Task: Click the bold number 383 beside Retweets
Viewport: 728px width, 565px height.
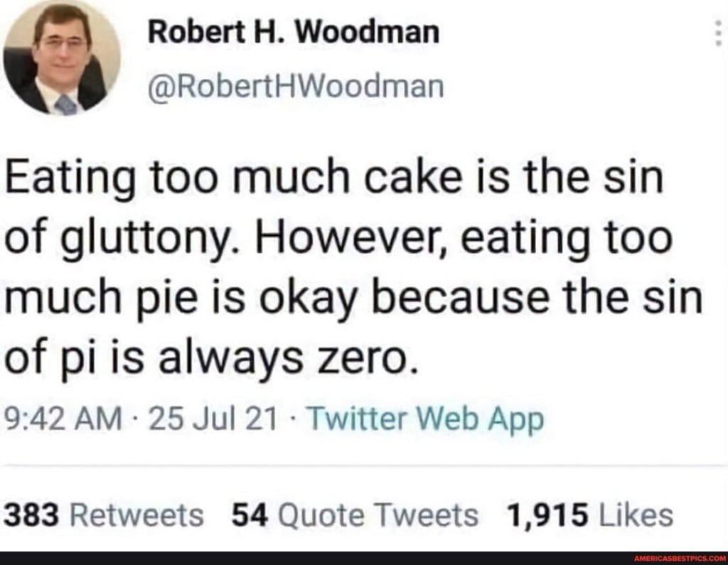Action: coord(31,516)
